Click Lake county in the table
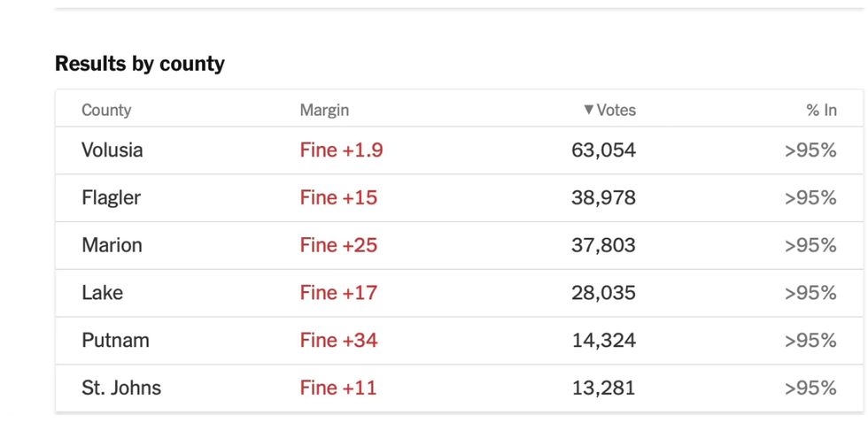This screenshot has height=446, width=868. (102, 293)
